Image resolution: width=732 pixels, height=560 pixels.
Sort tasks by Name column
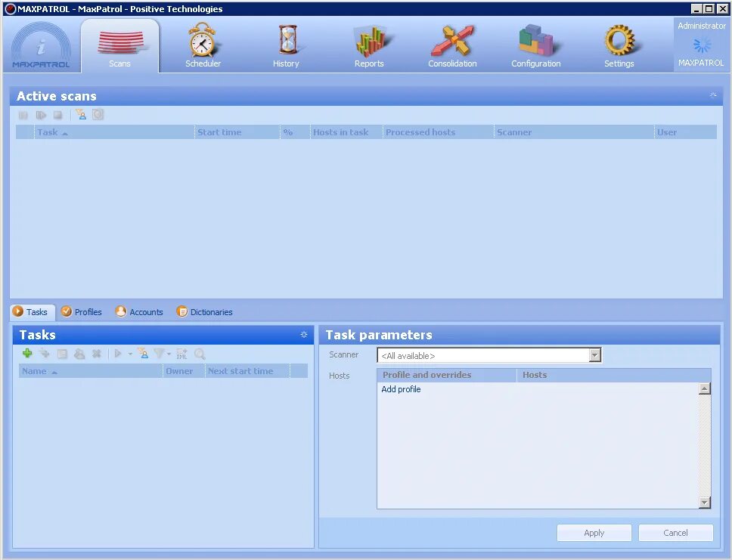tap(91, 371)
